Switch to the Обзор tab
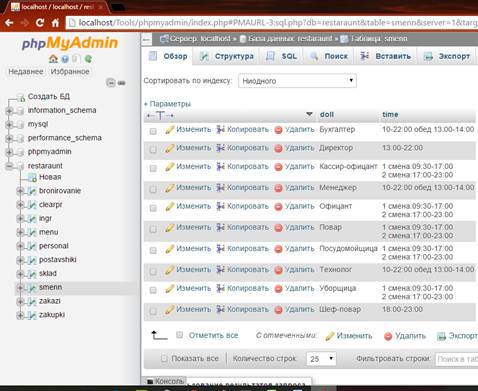This screenshot has height=391, width=478. [168, 56]
